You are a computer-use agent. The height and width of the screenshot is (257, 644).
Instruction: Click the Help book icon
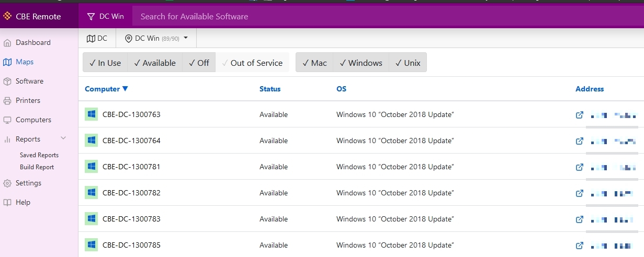point(7,202)
